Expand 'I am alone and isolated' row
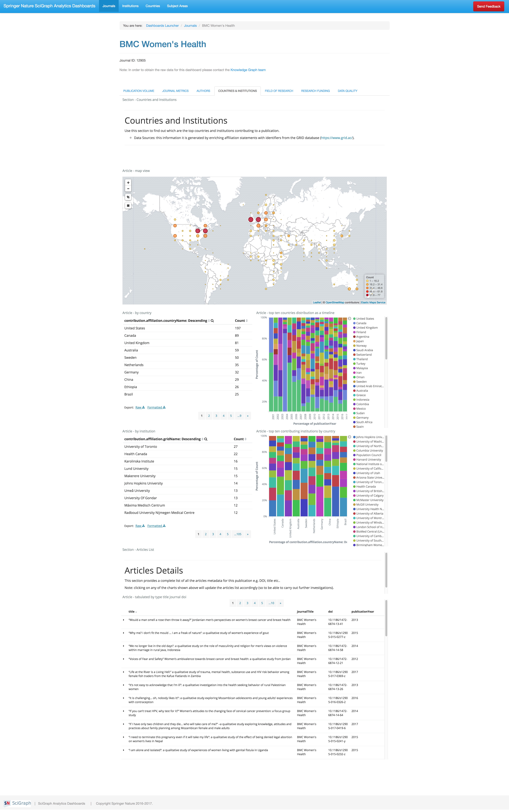 (124, 750)
